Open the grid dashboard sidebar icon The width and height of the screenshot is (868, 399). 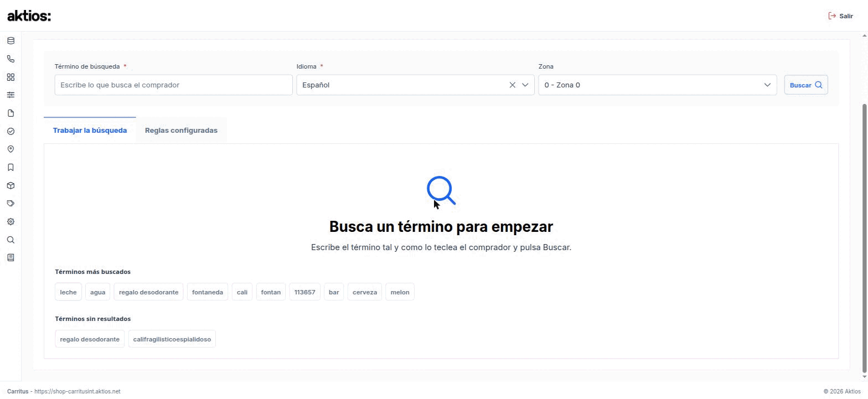pyautogui.click(x=11, y=77)
